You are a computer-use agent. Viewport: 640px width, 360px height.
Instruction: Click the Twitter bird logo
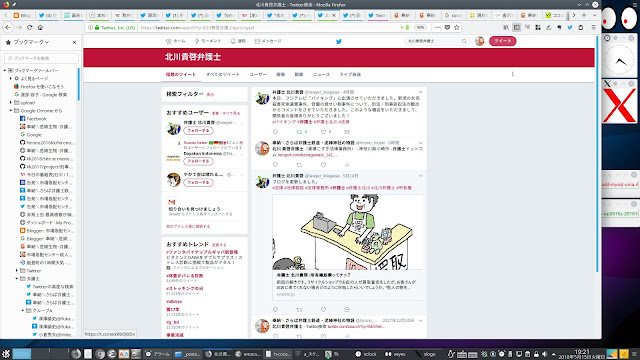(x=338, y=41)
